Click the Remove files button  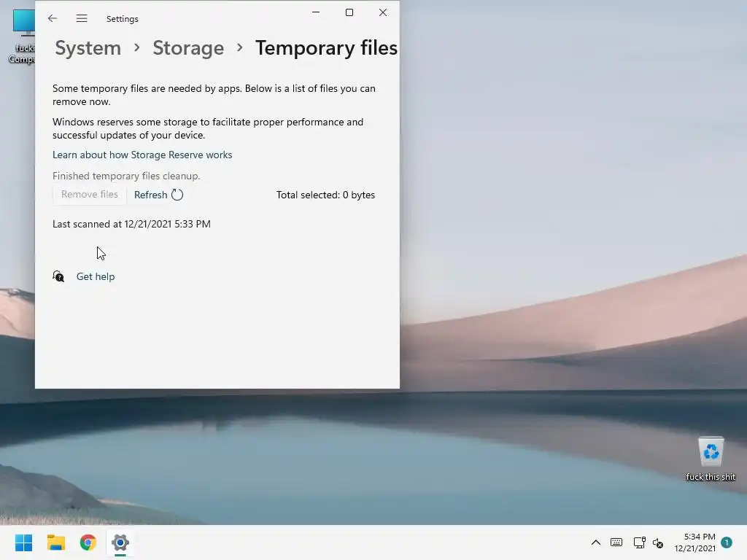pyautogui.click(x=90, y=194)
